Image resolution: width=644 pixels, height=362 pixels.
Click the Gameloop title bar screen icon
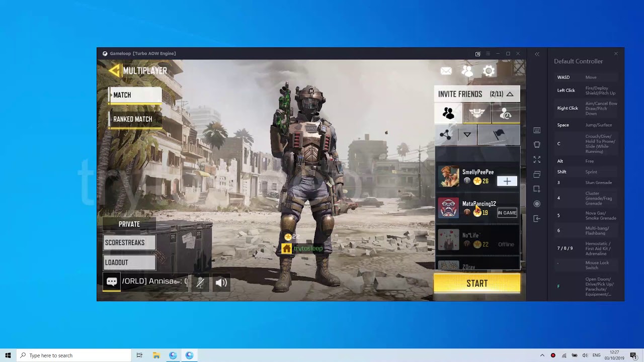[477, 54]
